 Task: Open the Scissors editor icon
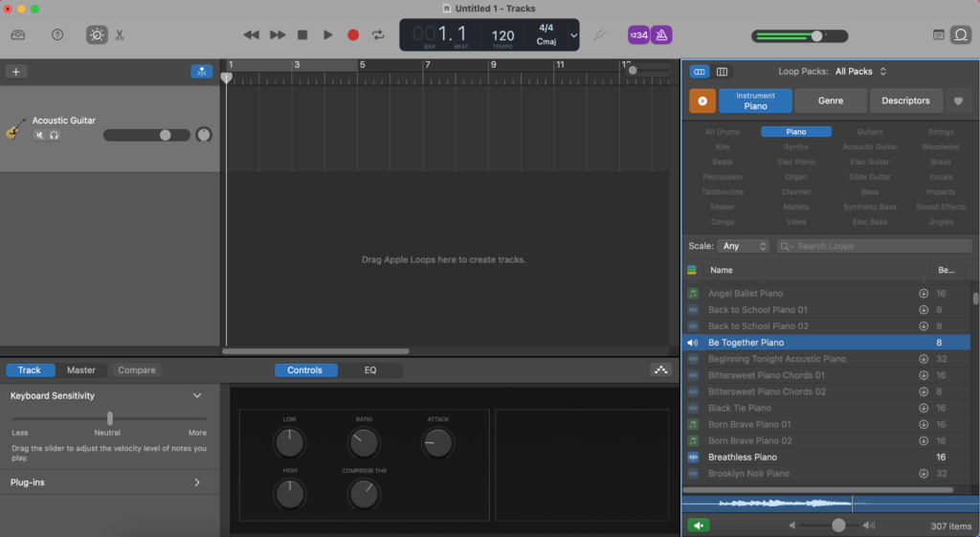pos(120,34)
